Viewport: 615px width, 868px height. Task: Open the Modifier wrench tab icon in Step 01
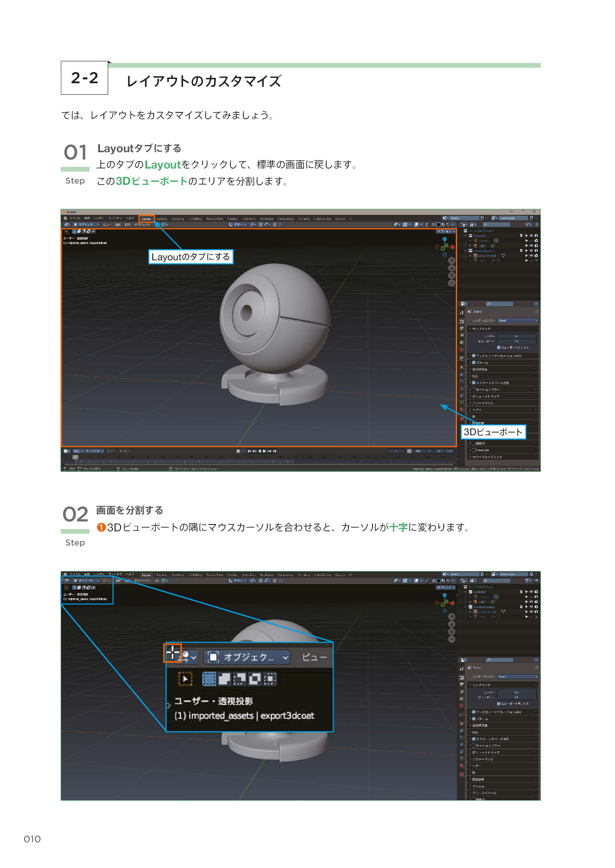(462, 374)
